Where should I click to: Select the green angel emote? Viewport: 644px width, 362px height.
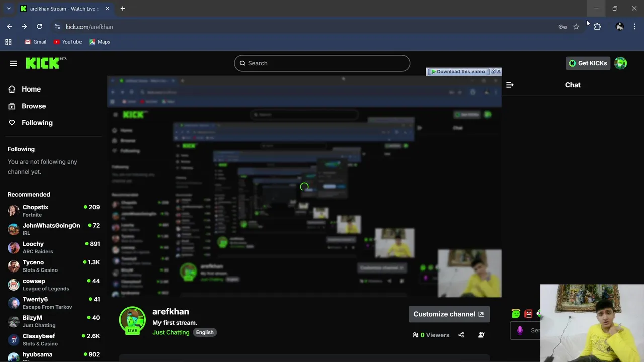click(516, 314)
